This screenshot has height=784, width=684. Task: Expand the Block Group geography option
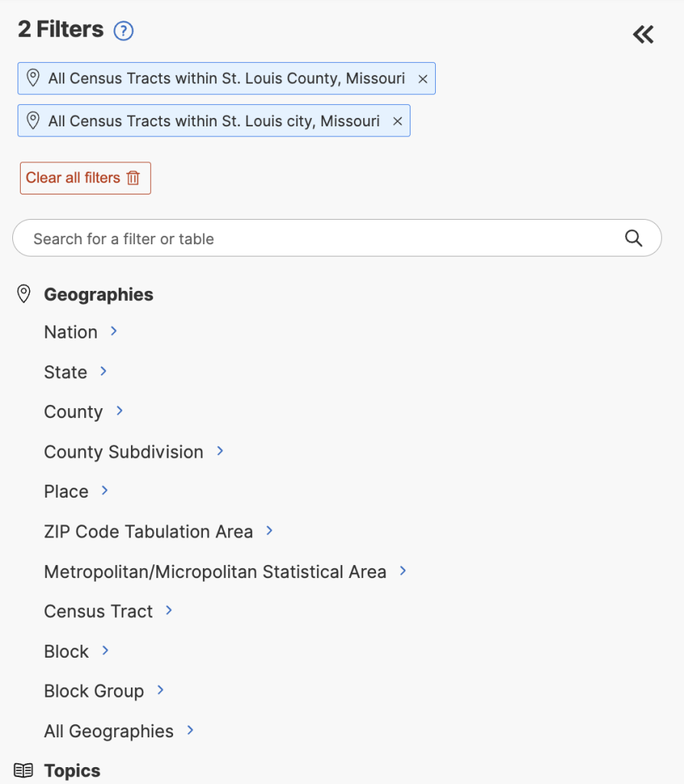pyautogui.click(x=94, y=691)
